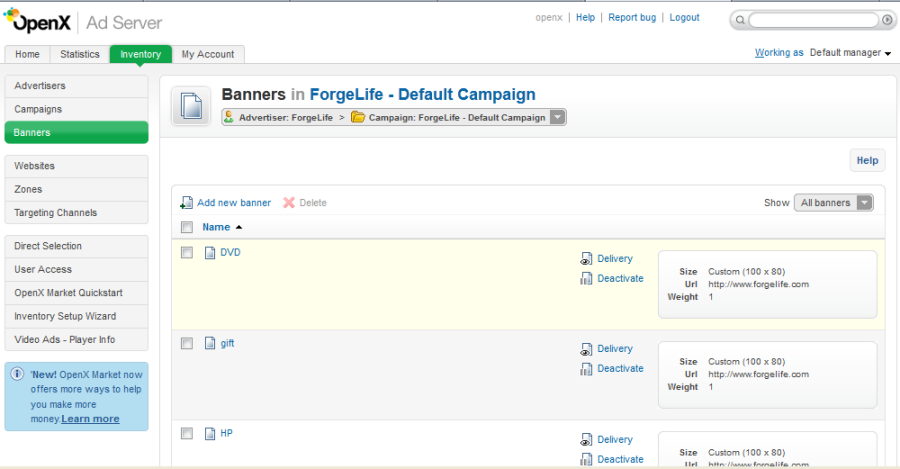Screen dimensions: 900x469
Task: Click the openx username text
Action: [x=549, y=18]
